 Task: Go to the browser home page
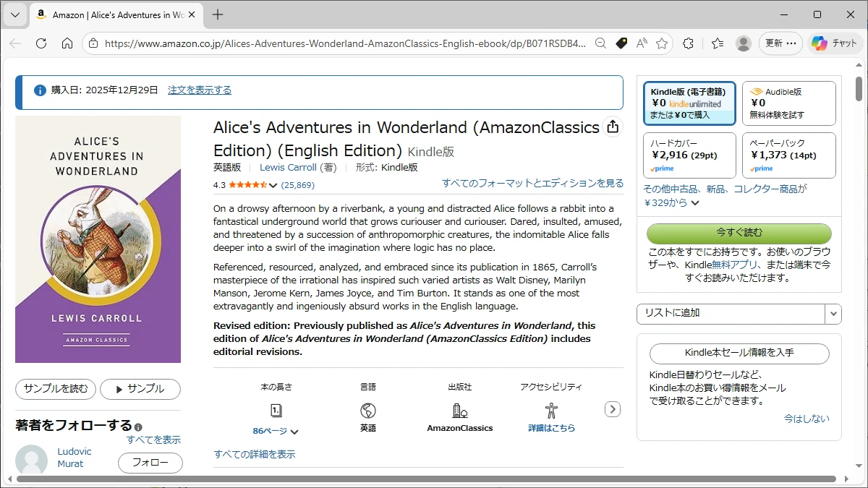click(x=67, y=43)
